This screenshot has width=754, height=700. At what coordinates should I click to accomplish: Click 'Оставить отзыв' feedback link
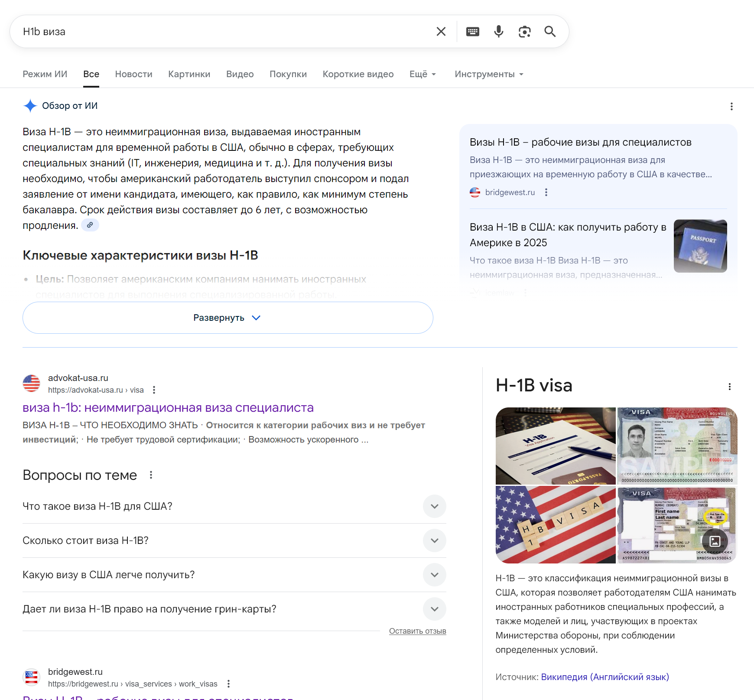[418, 631]
